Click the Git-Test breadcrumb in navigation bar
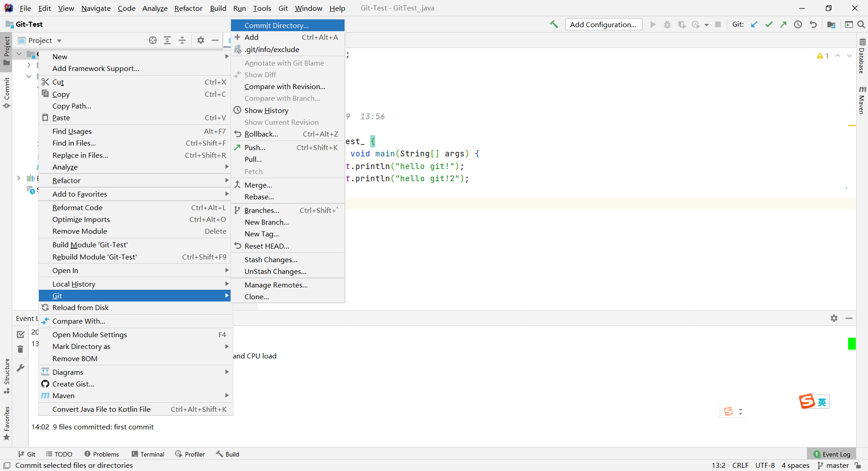868x471 pixels. point(24,24)
